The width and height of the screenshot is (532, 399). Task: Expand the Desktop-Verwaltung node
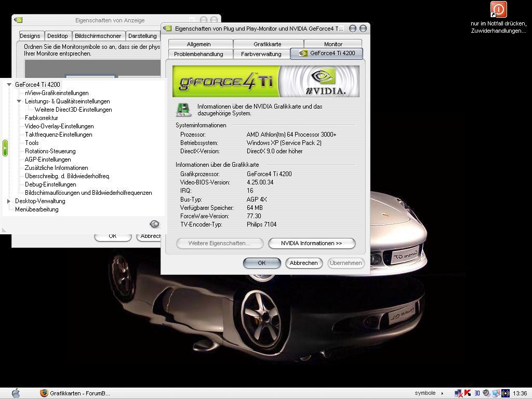click(x=9, y=201)
